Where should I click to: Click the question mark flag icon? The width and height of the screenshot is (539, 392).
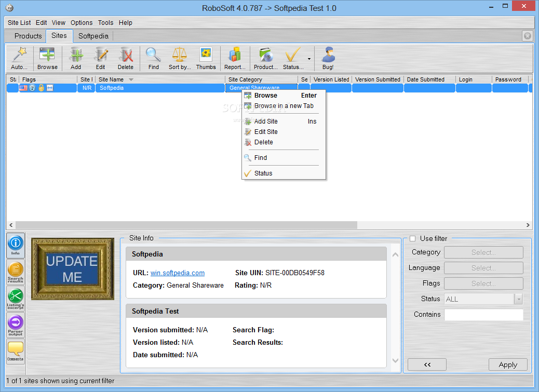point(32,88)
